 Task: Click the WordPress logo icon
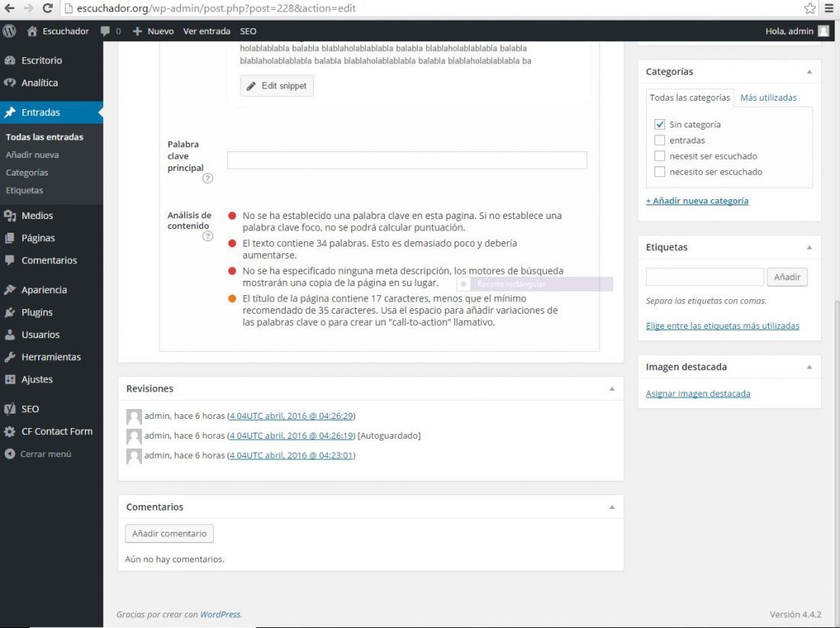(9, 31)
